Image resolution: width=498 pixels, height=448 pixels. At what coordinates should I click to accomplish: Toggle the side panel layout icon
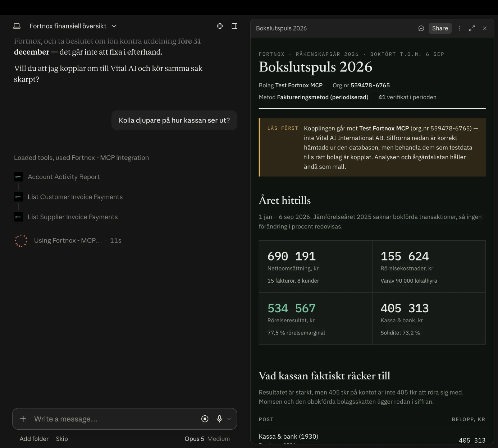(x=234, y=26)
